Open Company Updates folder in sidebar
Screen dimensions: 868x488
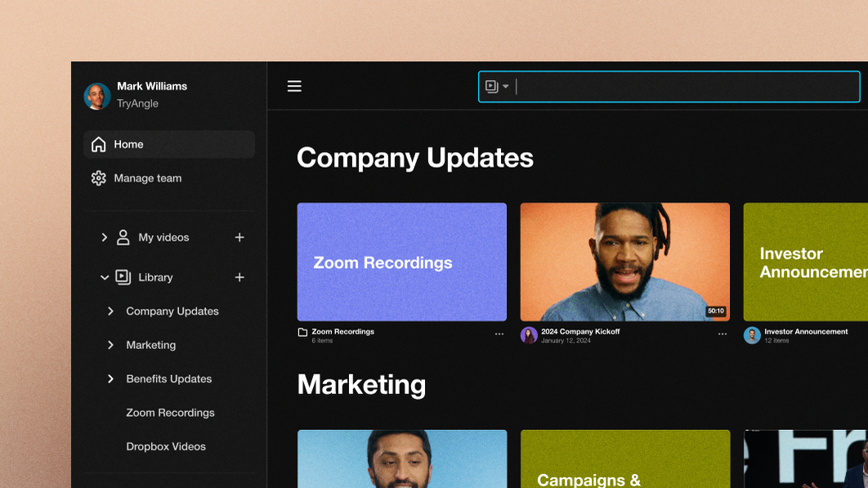click(172, 311)
